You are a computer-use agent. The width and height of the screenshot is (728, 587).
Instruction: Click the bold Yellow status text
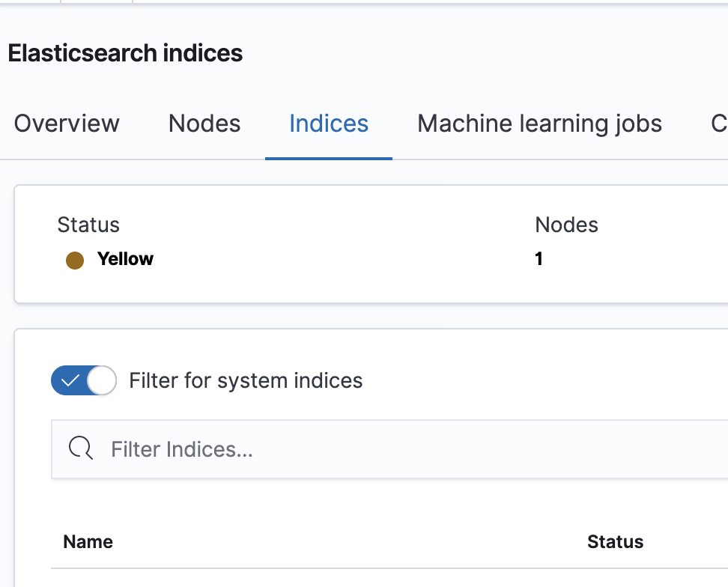[x=125, y=259]
